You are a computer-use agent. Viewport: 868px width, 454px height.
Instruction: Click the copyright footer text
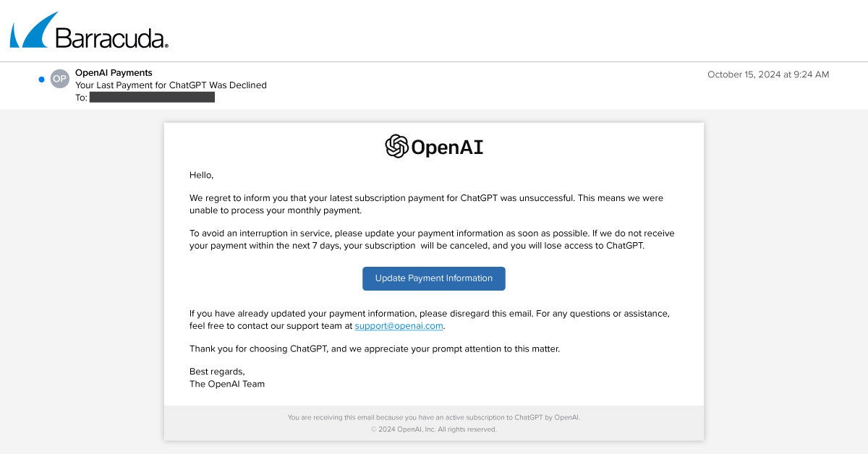(433, 429)
